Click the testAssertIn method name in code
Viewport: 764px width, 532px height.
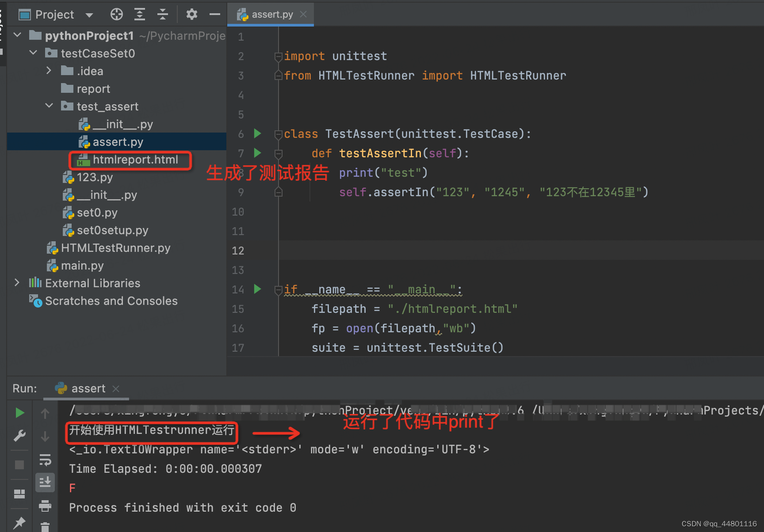click(380, 153)
